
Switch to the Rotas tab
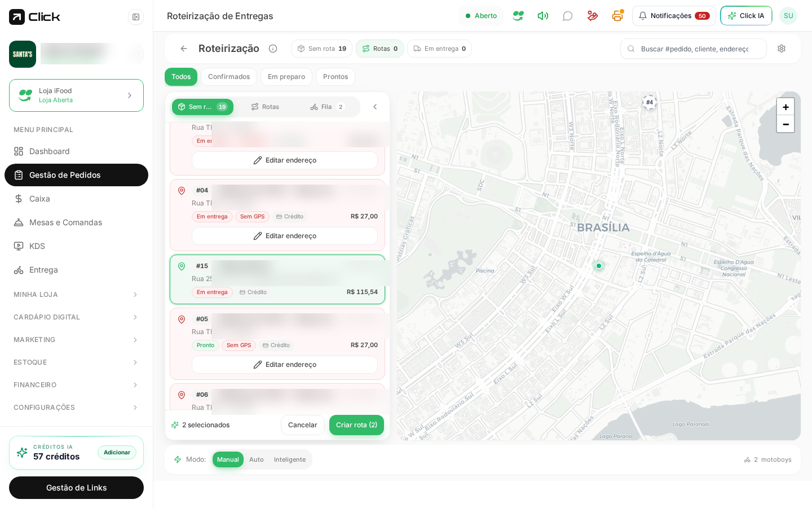tap(265, 107)
